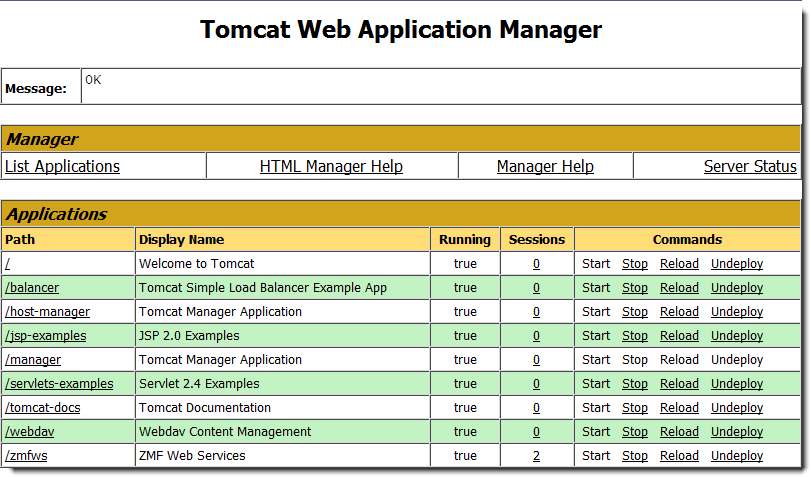The image size is (811, 477).
Task: View sessions count for /tomcat-docs
Action: tap(536, 408)
